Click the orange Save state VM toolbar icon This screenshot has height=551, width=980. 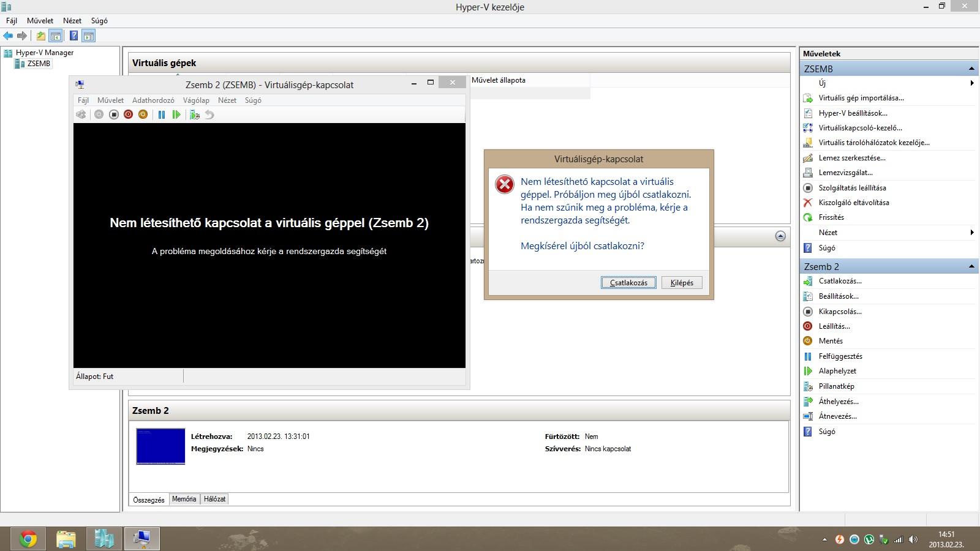143,114
